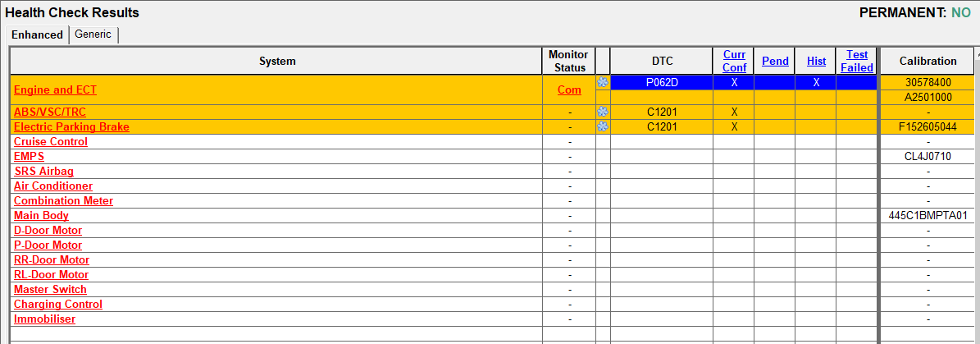Click the Com monitor status link
980x344 pixels.
[x=569, y=89]
